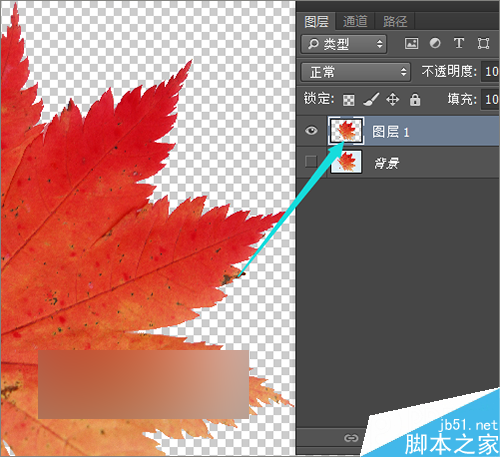
Task: Enable lock image pixels brush icon
Action: (371, 99)
